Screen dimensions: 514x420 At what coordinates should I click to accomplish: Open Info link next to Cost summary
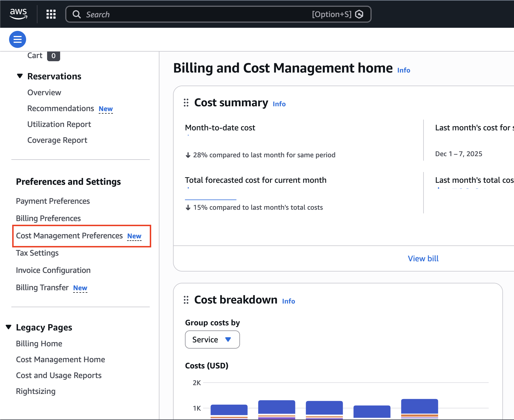(x=279, y=104)
